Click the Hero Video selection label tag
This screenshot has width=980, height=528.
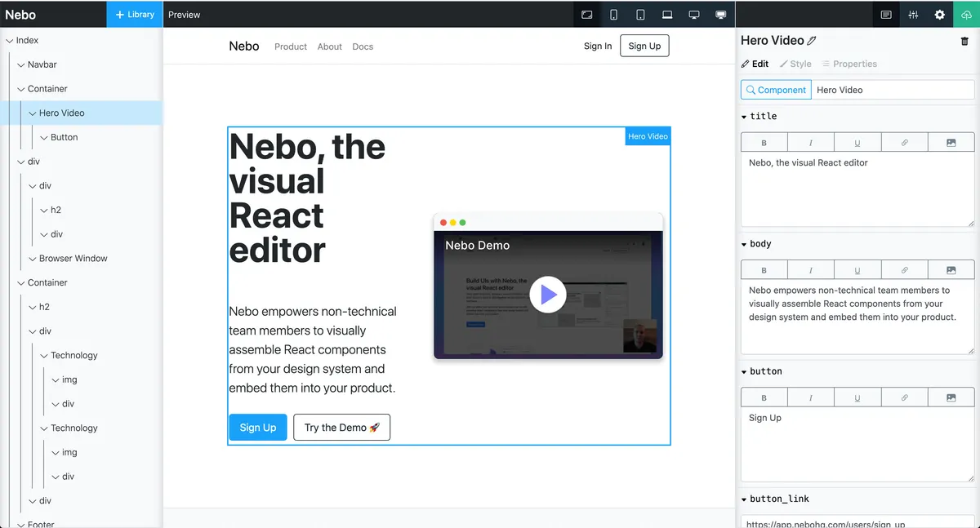pos(648,136)
